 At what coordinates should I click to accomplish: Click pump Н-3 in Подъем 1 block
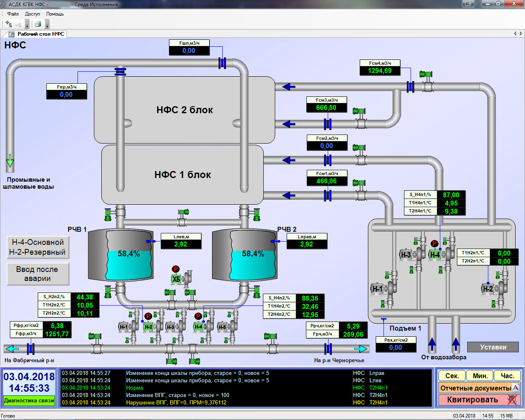click(x=406, y=255)
